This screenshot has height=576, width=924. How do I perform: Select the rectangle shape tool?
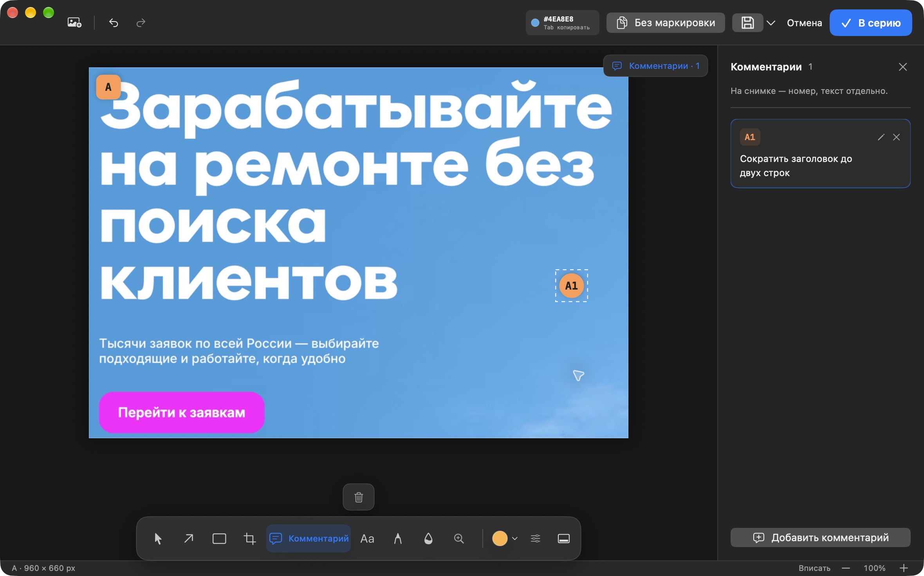(x=219, y=538)
